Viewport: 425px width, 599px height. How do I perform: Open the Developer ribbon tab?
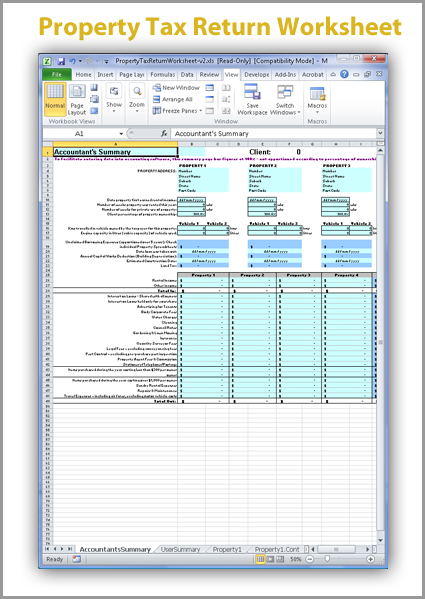(x=257, y=74)
